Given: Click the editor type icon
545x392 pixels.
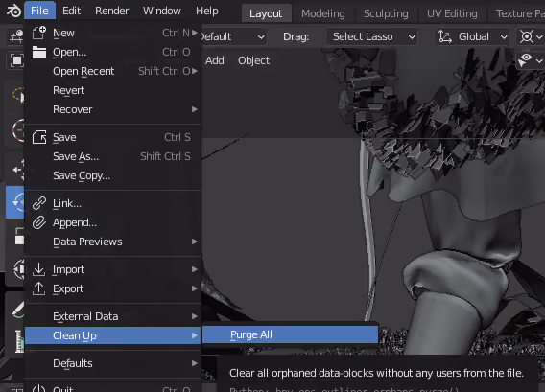Looking at the screenshot, I should [x=15, y=36].
